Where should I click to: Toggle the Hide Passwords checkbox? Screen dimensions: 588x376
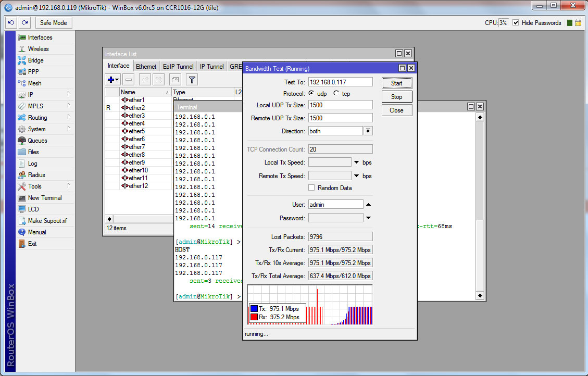(x=516, y=23)
